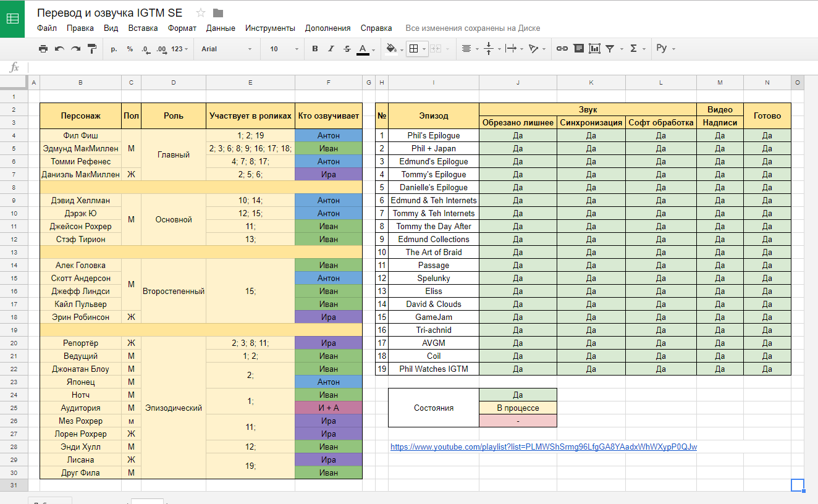Print the spreadsheet
The image size is (818, 504).
click(x=43, y=49)
